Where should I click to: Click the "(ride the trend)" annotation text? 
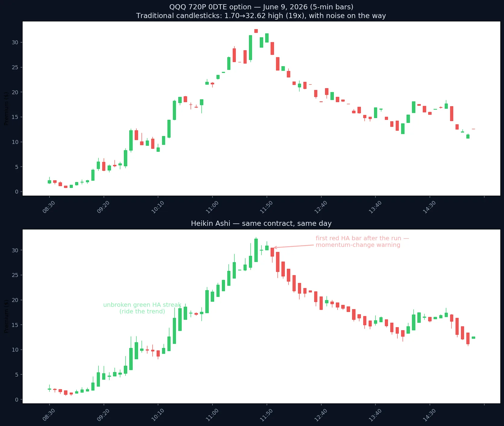click(x=142, y=311)
